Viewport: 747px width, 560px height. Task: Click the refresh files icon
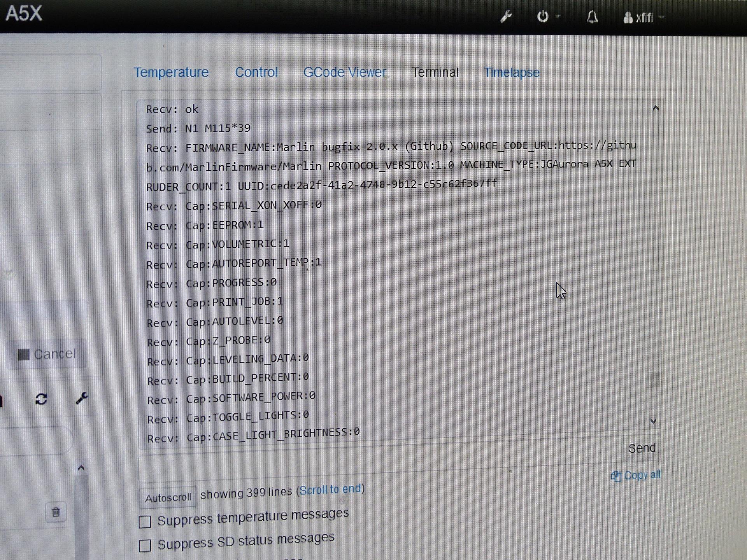pos(41,399)
